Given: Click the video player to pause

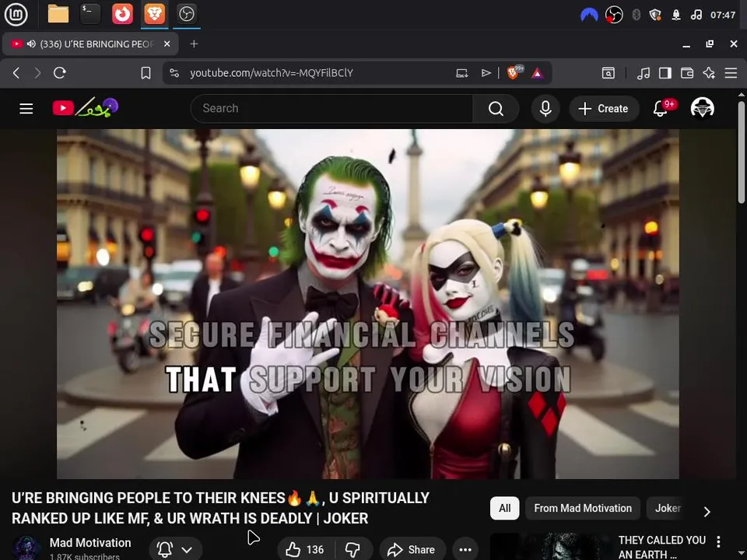Looking at the screenshot, I should (x=368, y=304).
